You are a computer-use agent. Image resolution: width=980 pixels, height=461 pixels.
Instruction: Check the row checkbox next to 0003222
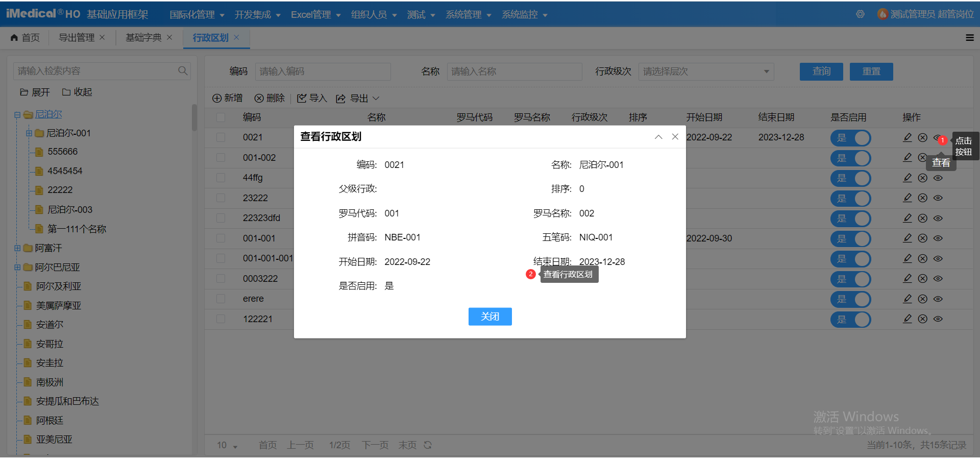220,278
